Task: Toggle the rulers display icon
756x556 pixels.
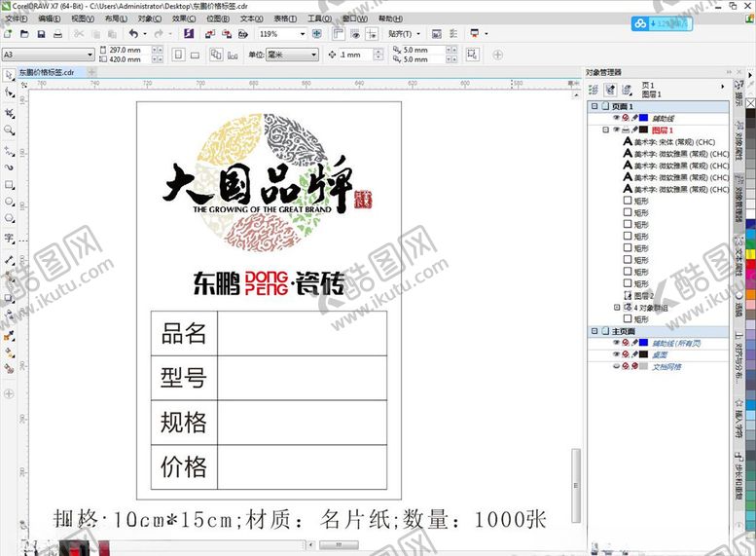Action: pyautogui.click(x=339, y=34)
